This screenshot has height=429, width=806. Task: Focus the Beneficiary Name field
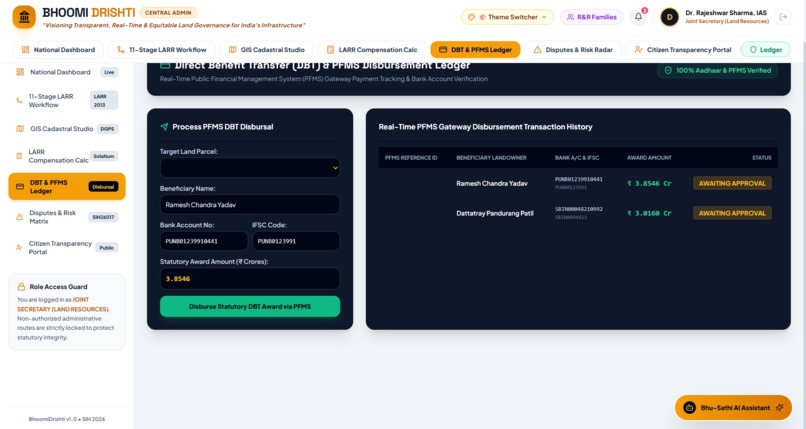tap(250, 204)
